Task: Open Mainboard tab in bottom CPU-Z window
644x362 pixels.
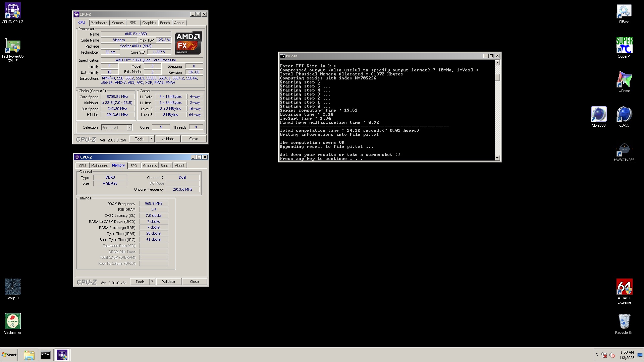Action: point(100,166)
